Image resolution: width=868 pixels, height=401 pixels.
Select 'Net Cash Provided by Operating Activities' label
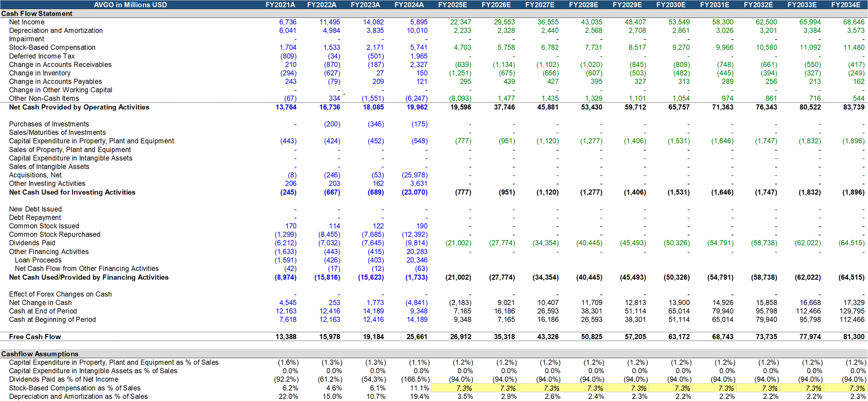click(79, 107)
